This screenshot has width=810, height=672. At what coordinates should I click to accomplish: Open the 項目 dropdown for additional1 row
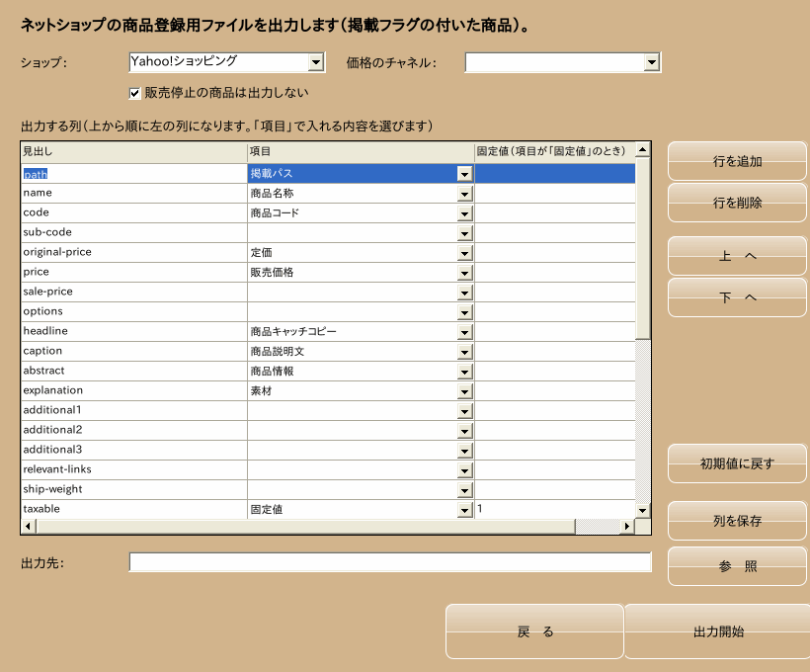point(465,411)
